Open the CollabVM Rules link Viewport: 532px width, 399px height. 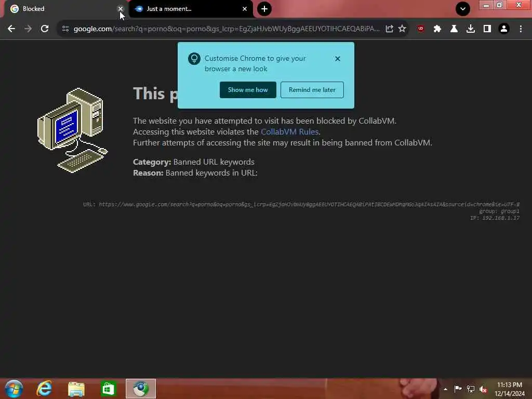coord(289,131)
